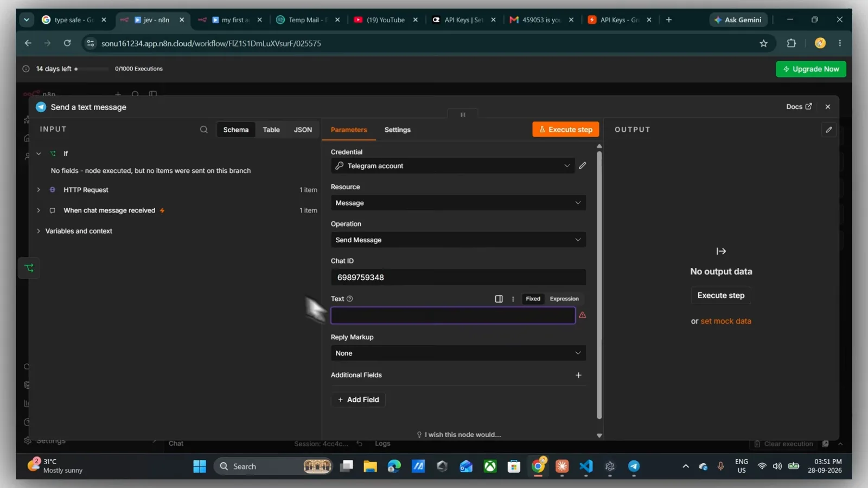Select Table input view

pos(271,130)
